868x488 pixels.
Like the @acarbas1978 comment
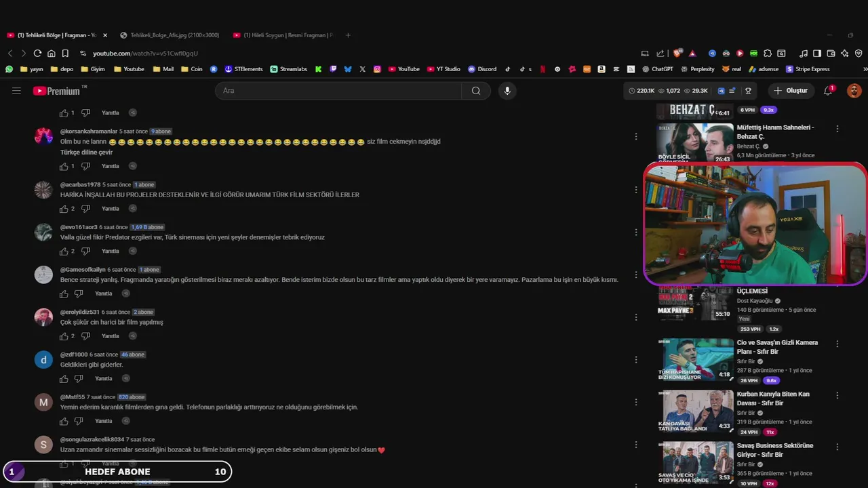64,209
